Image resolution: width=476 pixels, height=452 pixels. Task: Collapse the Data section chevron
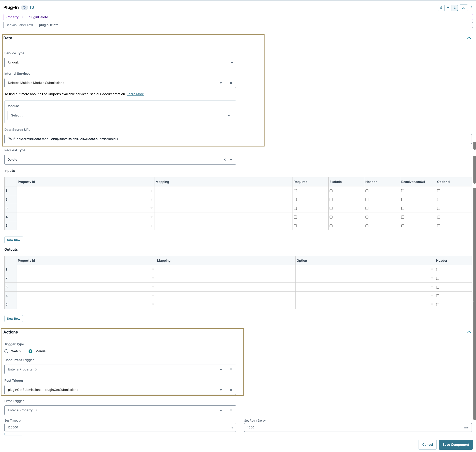(x=469, y=38)
